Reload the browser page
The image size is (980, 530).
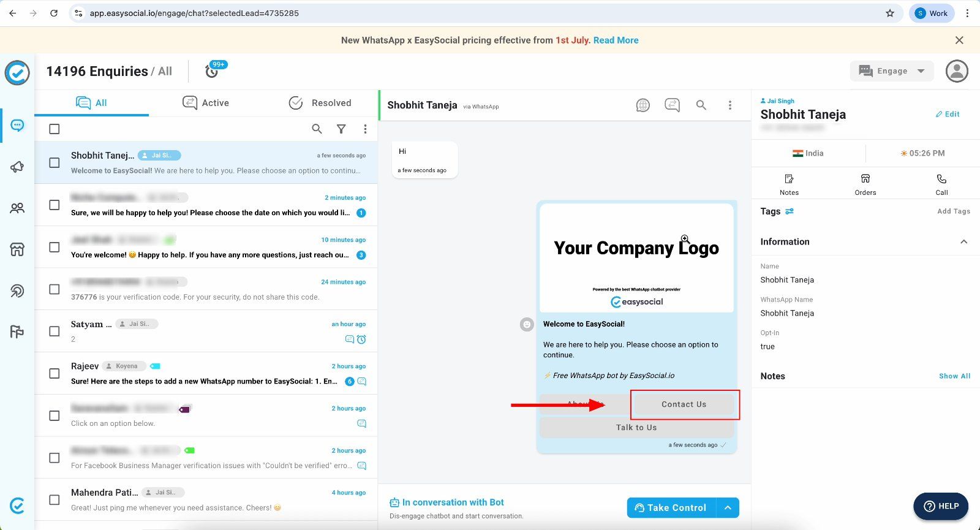54,13
